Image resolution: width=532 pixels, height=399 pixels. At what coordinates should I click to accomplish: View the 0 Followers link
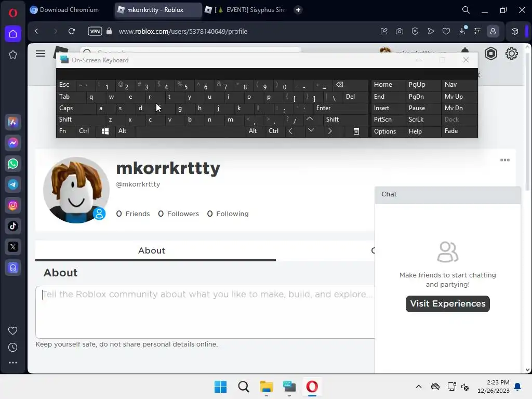[x=179, y=214]
